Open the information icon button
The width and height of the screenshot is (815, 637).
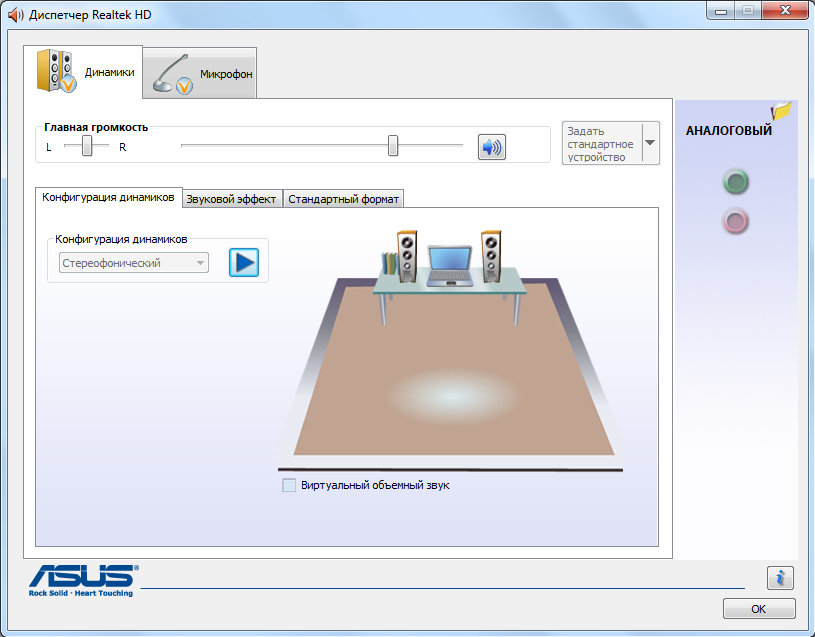point(780,578)
